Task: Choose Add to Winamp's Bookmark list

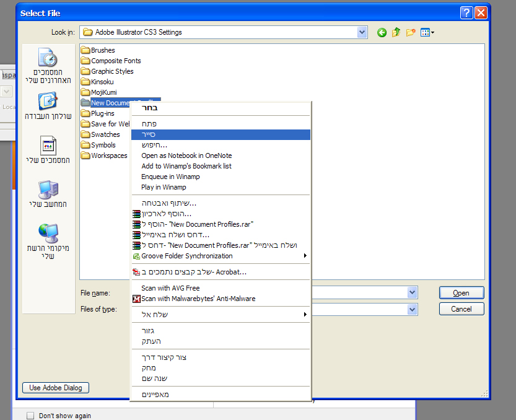Action: click(x=221, y=166)
